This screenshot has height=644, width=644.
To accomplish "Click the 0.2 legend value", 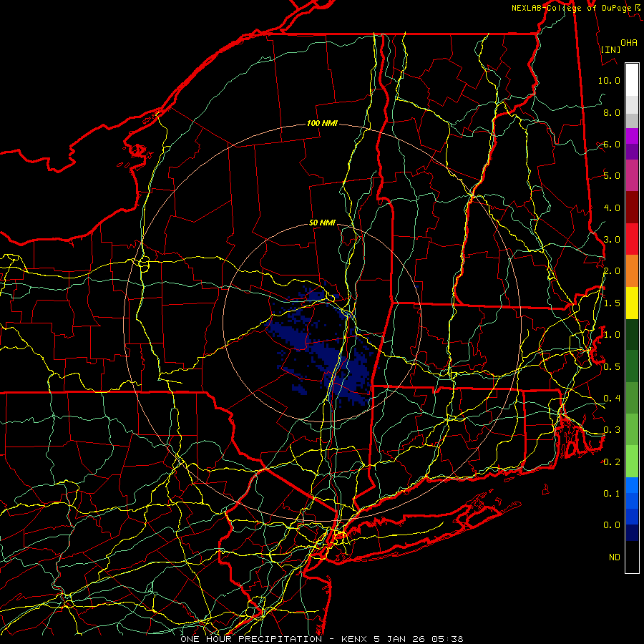I will (612, 462).
